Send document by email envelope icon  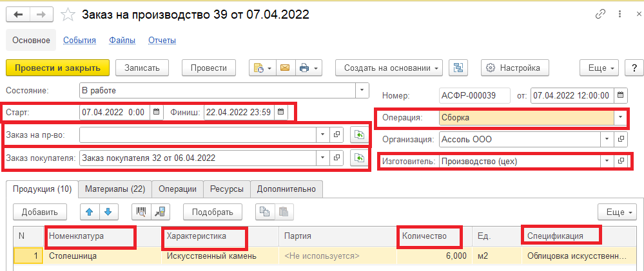click(284, 68)
